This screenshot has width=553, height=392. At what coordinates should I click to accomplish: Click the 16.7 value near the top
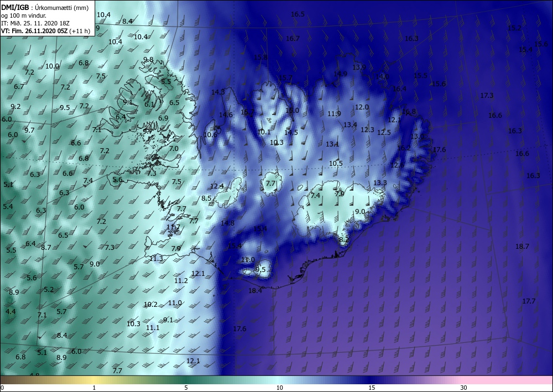(293, 38)
